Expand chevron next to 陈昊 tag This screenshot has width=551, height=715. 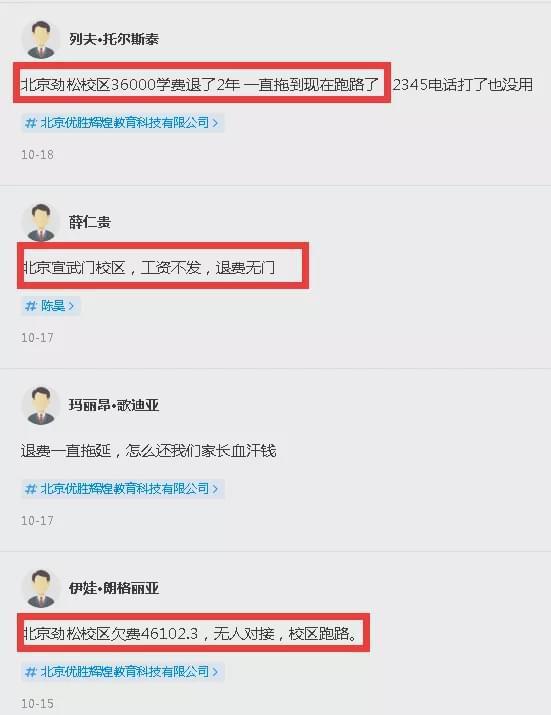[x=71, y=306]
